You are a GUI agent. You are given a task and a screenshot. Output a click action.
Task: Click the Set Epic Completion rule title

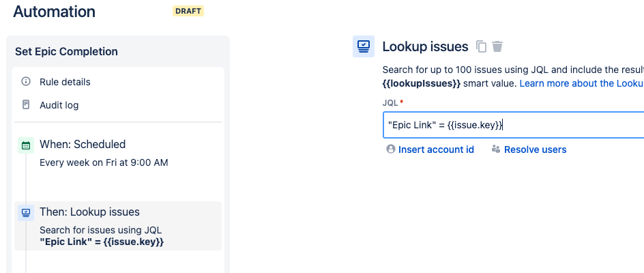[x=67, y=51]
